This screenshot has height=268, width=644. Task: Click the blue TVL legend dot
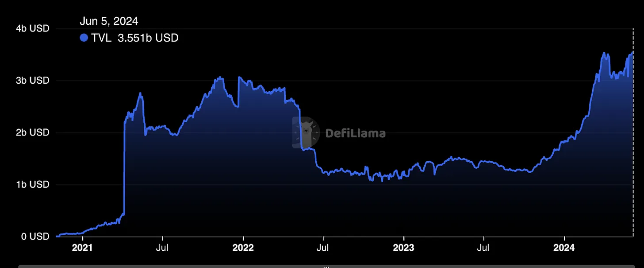(84, 38)
